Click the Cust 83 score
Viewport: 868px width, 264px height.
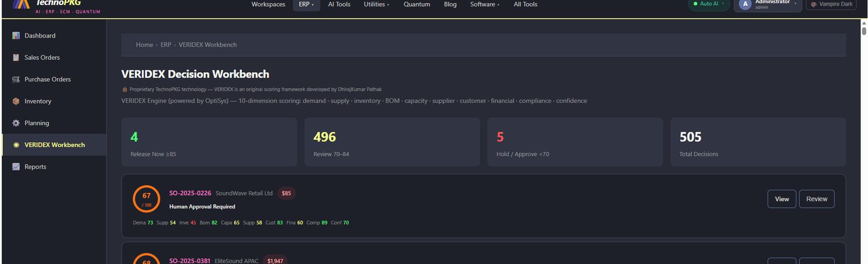[x=274, y=222]
